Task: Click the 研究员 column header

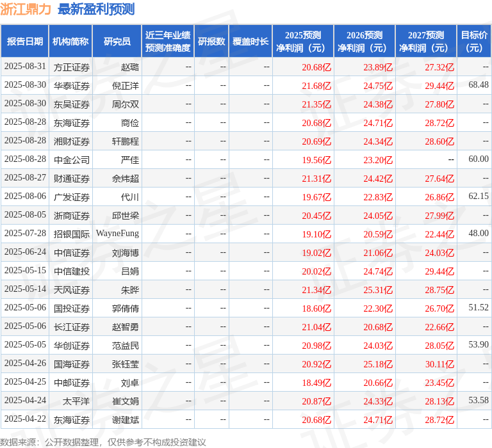Action: pyautogui.click(x=117, y=42)
